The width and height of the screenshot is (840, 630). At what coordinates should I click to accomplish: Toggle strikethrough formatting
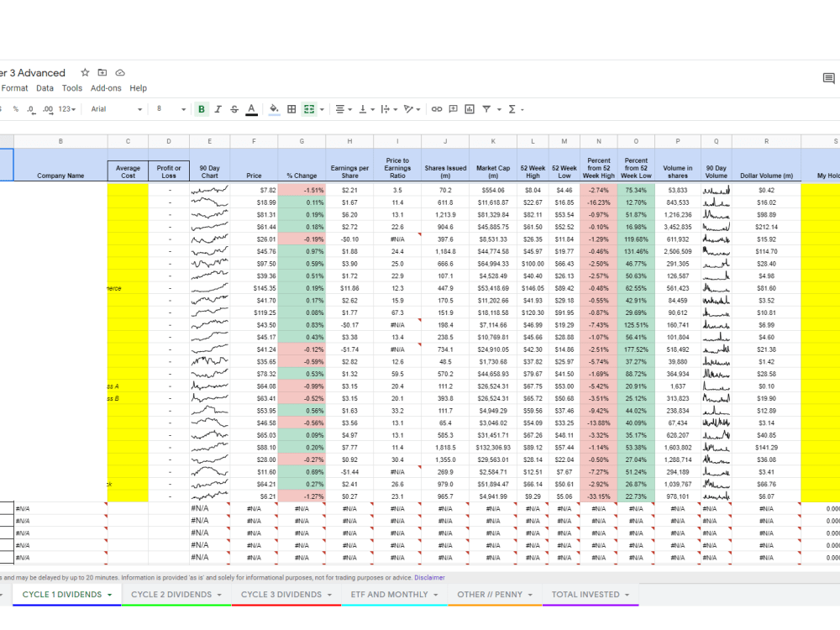click(235, 109)
